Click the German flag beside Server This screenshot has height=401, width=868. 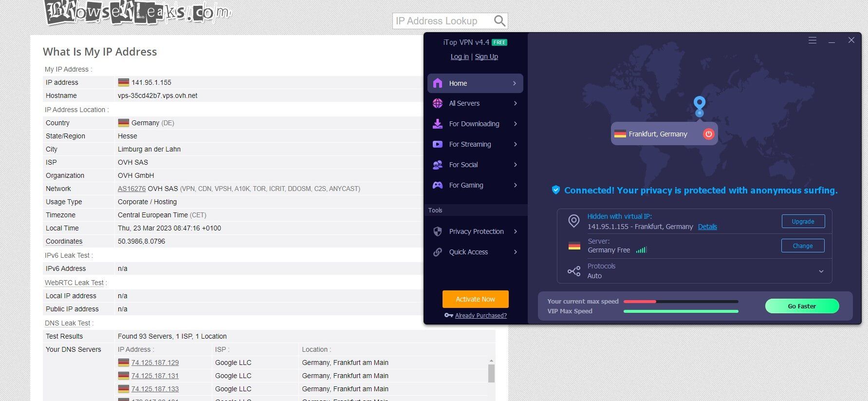pyautogui.click(x=574, y=246)
